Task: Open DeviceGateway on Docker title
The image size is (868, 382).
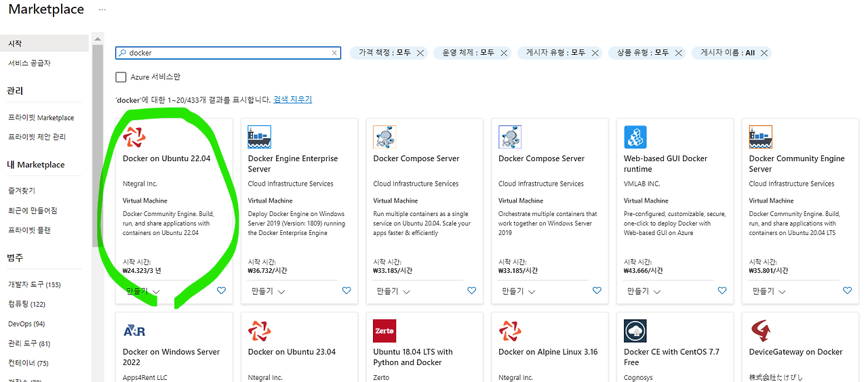Action: point(796,352)
